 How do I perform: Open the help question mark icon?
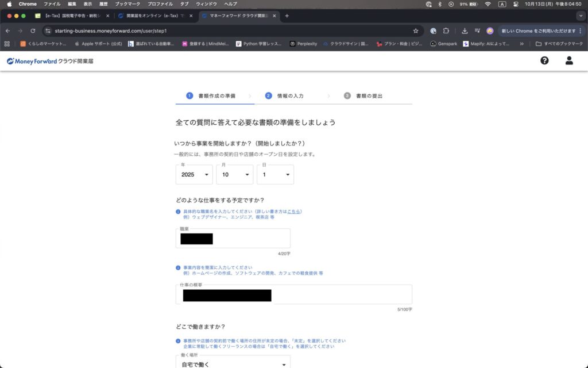click(544, 60)
